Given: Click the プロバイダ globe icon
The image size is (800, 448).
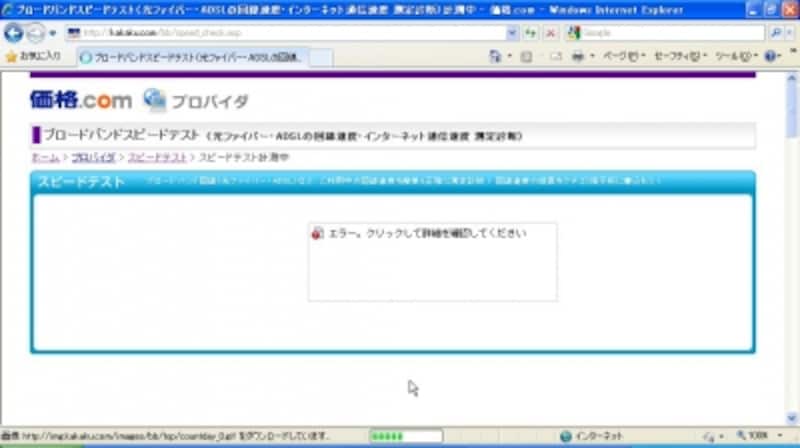Looking at the screenshot, I should point(154,100).
